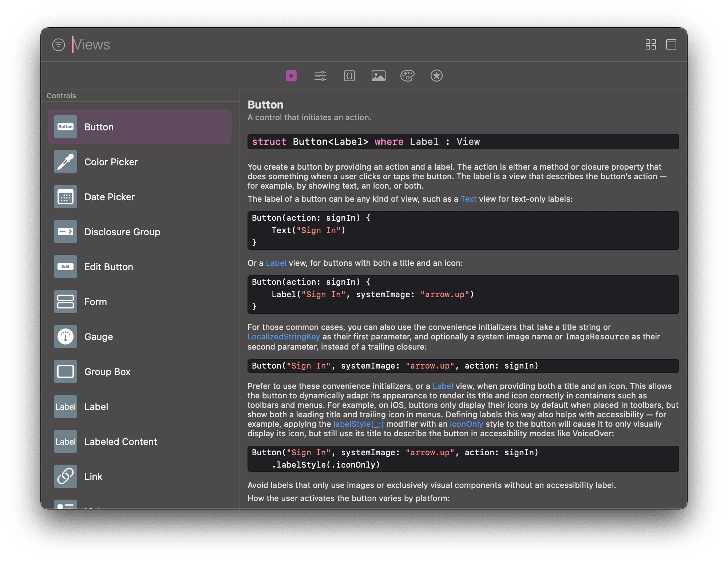
Task: Select Group Box in the list
Action: tap(140, 371)
